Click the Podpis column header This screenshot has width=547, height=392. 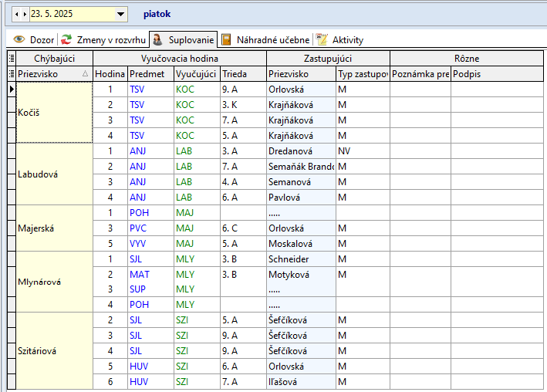point(497,73)
